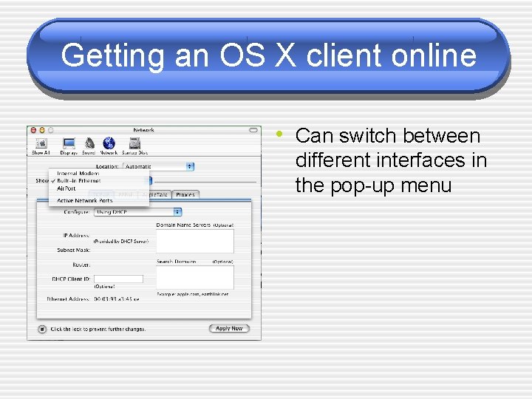The width and height of the screenshot is (532, 399).
Task: Switch to the Proxies tab
Action: [x=185, y=195]
